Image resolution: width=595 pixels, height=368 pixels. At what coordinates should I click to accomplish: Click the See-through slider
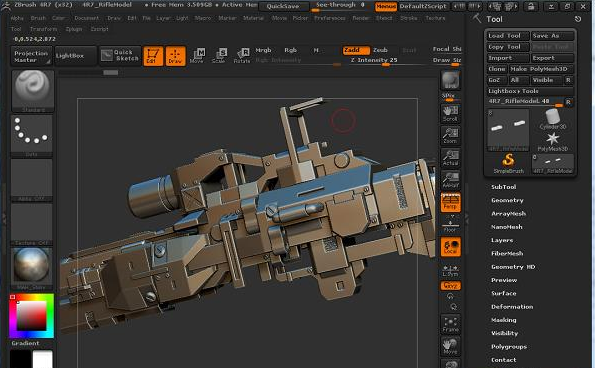point(340,6)
